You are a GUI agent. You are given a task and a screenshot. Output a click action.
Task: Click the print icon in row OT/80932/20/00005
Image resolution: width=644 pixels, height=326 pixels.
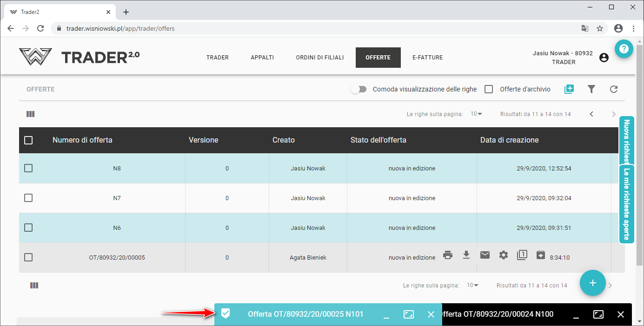[448, 255]
